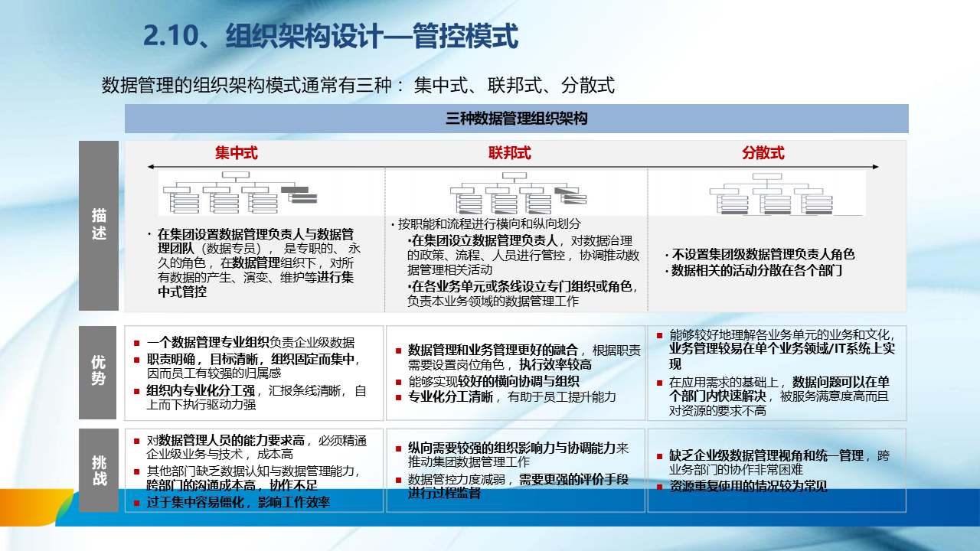Click bullet 缺乏企业级数据管理视角和统一管理
The width and height of the screenshot is (980, 551).
click(760, 455)
